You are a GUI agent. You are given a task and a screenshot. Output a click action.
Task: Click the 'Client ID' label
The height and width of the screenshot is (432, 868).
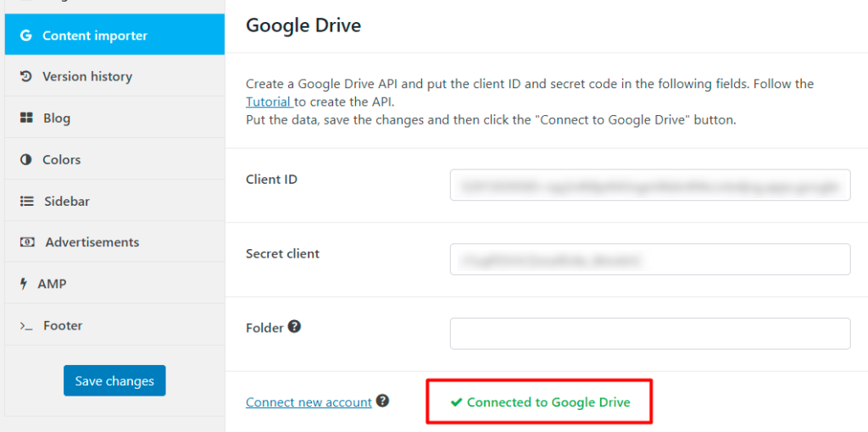271,180
